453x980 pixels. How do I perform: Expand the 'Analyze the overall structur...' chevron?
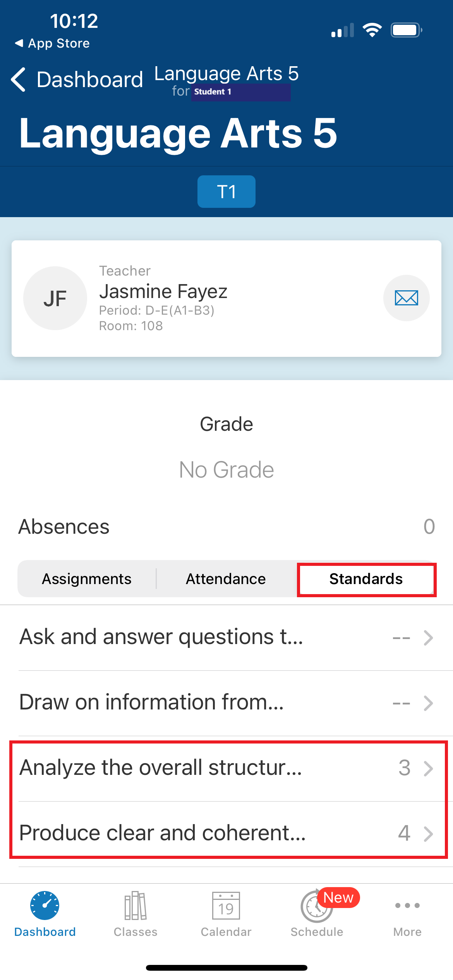click(x=428, y=768)
